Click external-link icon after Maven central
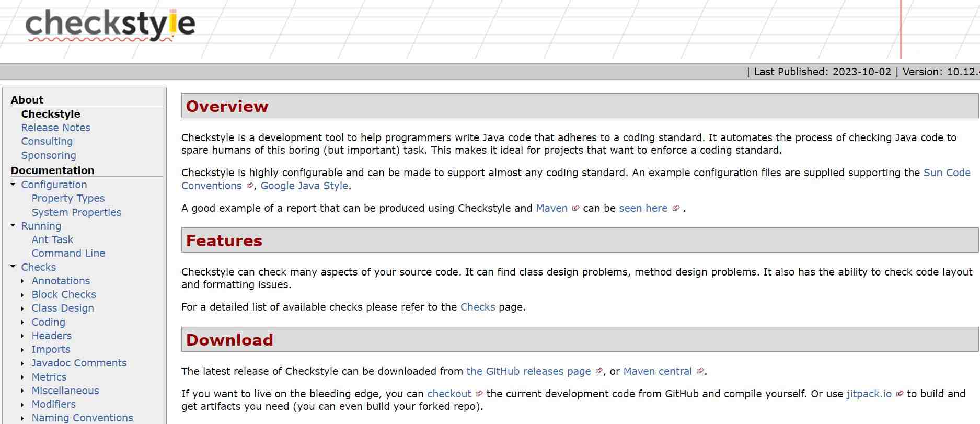Image resolution: width=980 pixels, height=424 pixels. [700, 371]
